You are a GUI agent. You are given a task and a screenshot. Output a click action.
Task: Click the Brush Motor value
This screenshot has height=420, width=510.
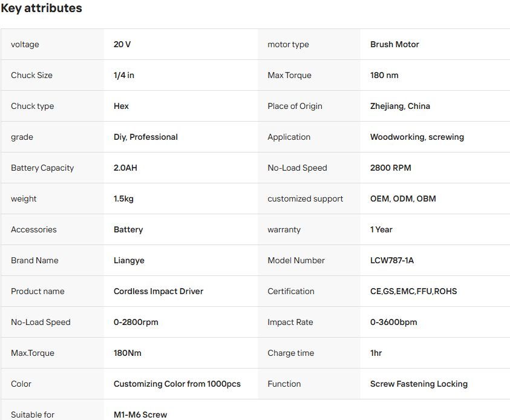coord(394,44)
